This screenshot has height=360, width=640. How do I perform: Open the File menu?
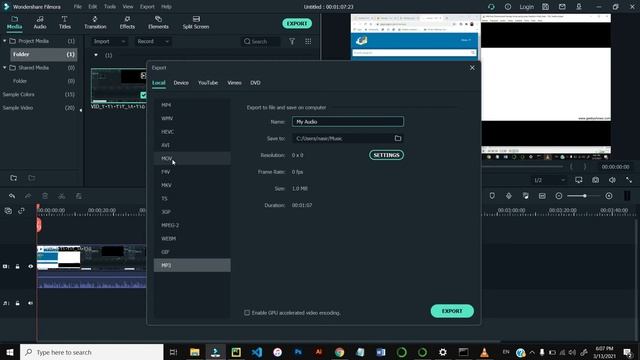(78, 7)
